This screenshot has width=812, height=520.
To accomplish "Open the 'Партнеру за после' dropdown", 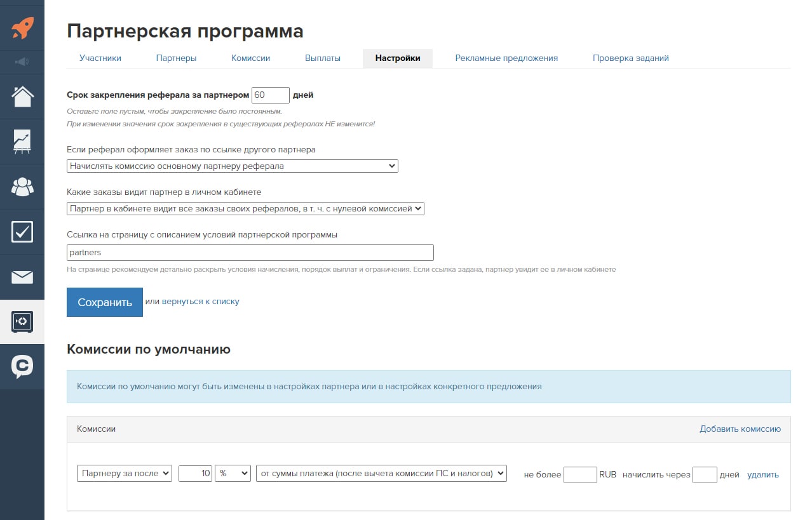I will pyautogui.click(x=125, y=474).
